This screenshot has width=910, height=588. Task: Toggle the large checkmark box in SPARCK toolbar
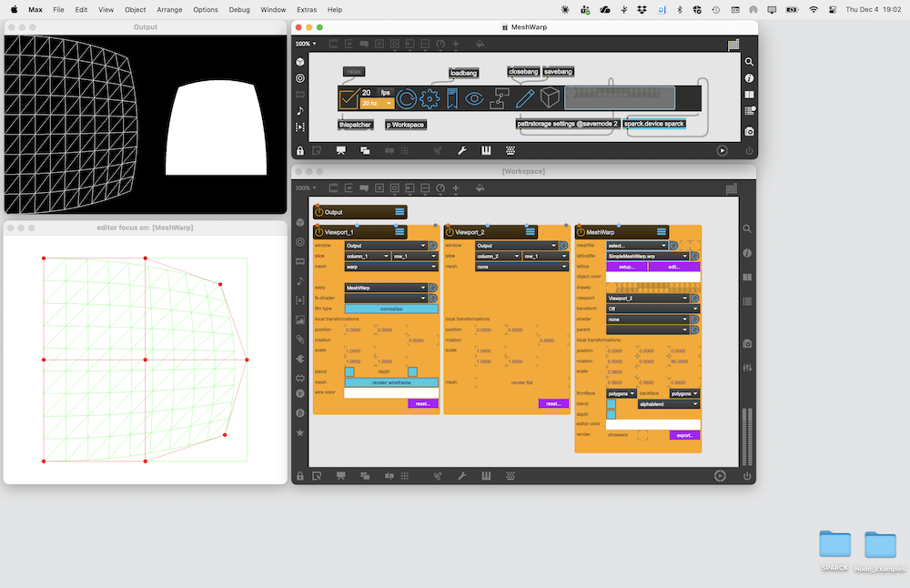point(349,98)
